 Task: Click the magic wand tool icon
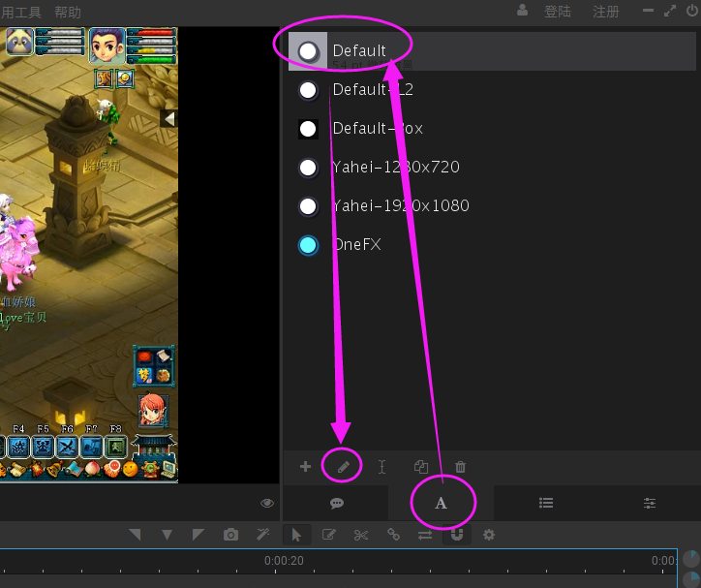[x=263, y=535]
